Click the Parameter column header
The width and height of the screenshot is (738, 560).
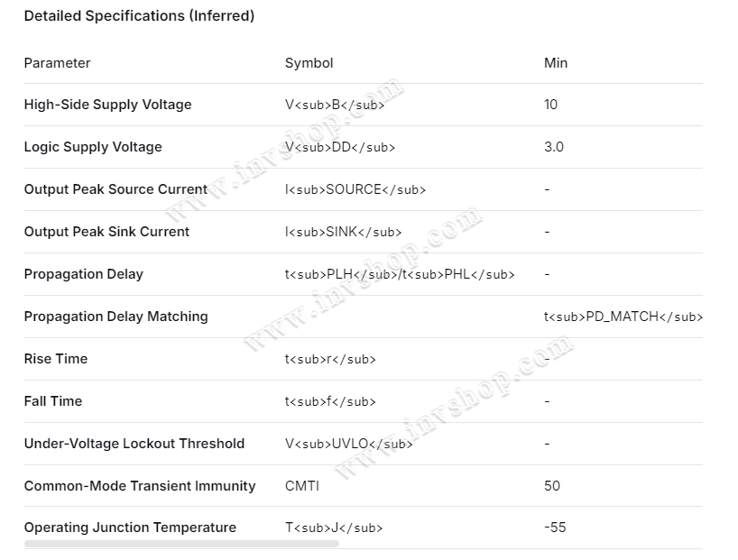tap(57, 63)
